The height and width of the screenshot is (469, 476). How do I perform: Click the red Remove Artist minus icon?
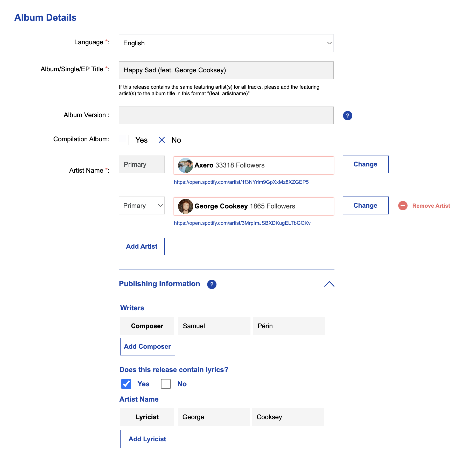pyautogui.click(x=403, y=206)
